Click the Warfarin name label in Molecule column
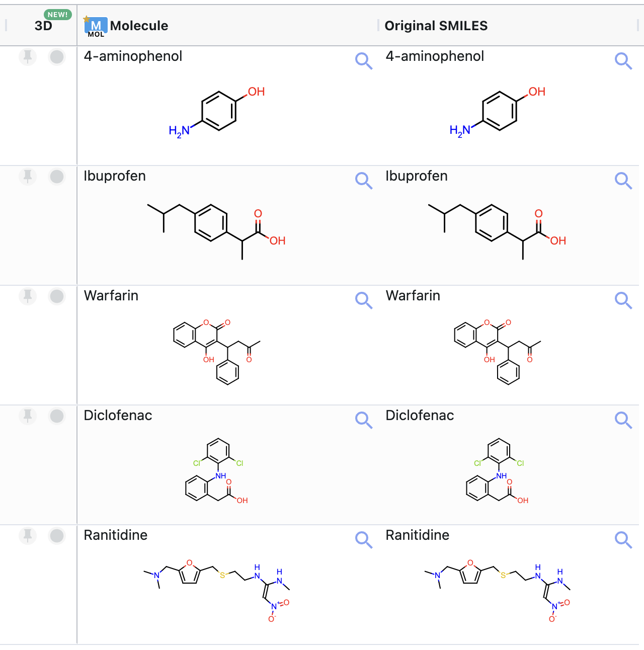The height and width of the screenshot is (650, 644). (111, 295)
